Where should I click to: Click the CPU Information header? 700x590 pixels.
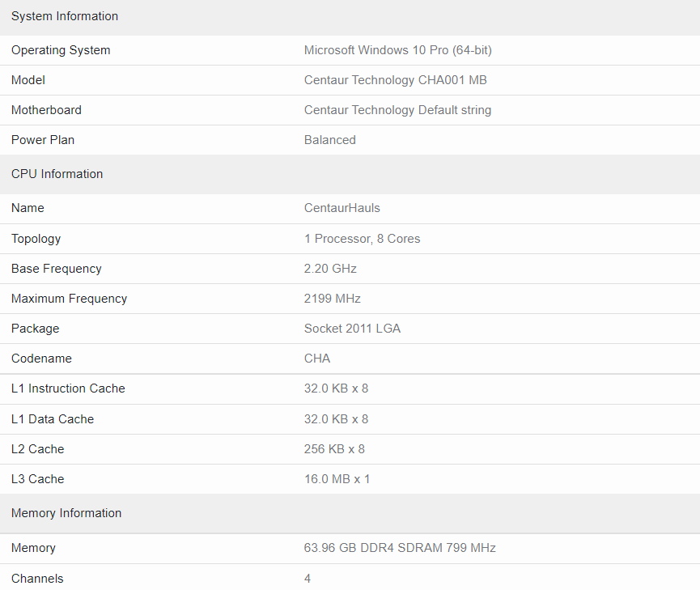pos(57,174)
